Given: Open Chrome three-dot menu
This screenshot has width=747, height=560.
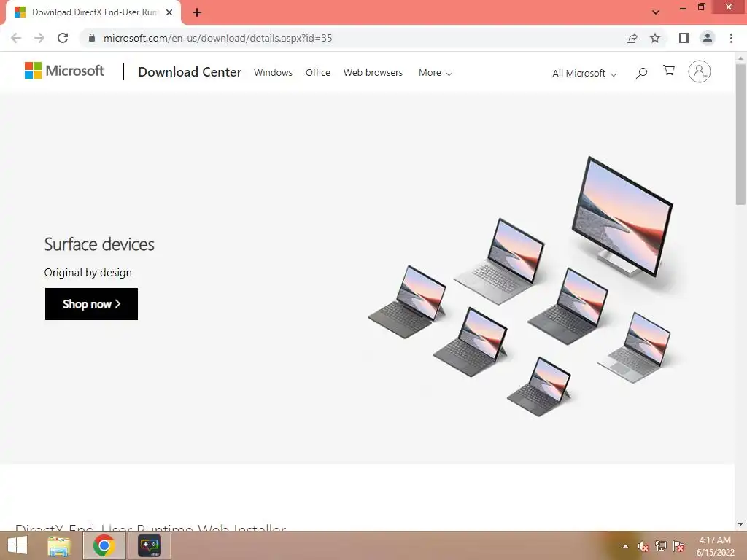Looking at the screenshot, I should [x=731, y=38].
